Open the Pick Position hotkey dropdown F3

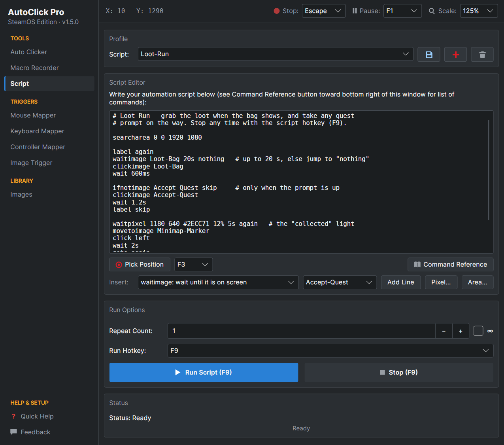(194, 265)
